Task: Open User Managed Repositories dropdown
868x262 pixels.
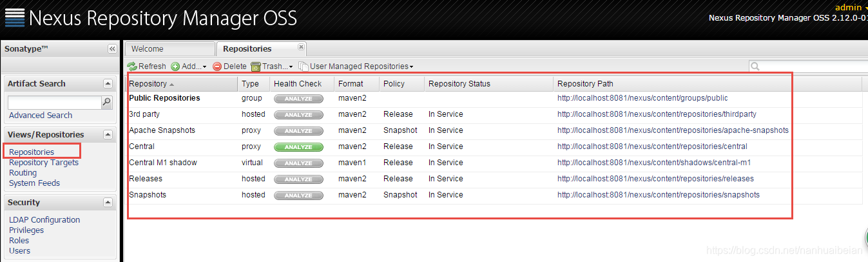Action: click(356, 66)
